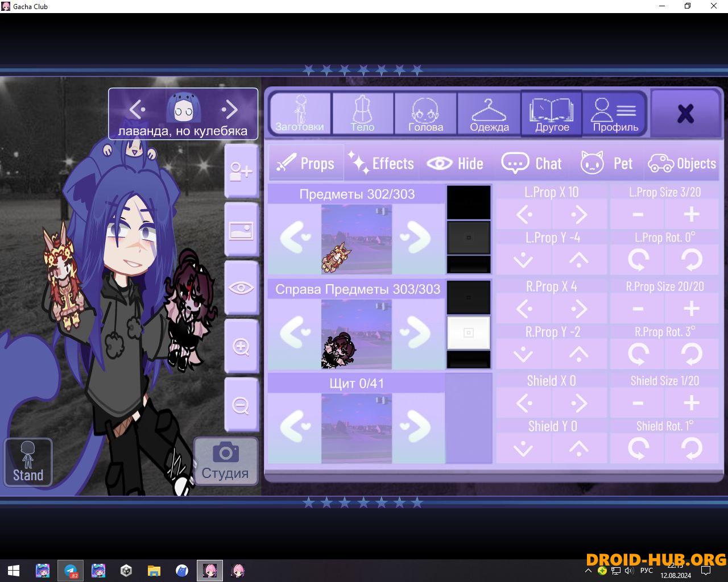Open the background image selector icon

[241, 230]
